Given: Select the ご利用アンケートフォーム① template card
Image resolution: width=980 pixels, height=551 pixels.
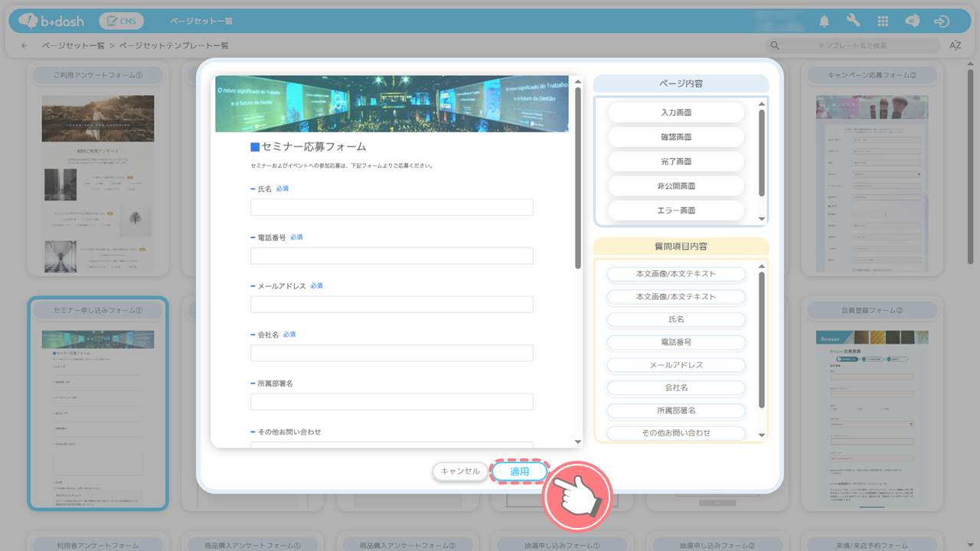Looking at the screenshot, I should (98, 170).
